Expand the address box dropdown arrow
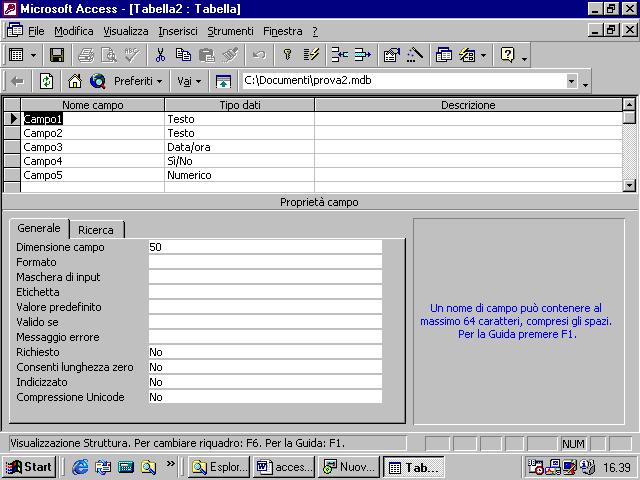This screenshot has height=480, width=640. pyautogui.click(x=572, y=81)
